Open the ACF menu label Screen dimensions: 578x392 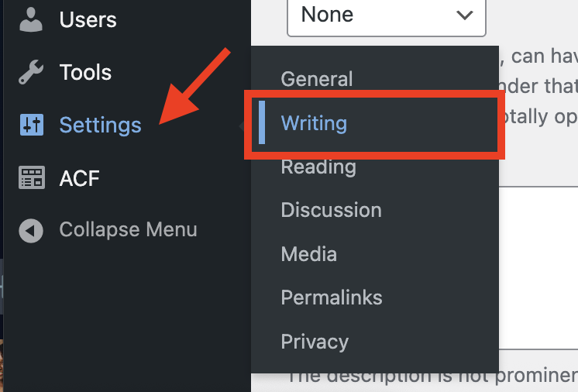coord(79,178)
